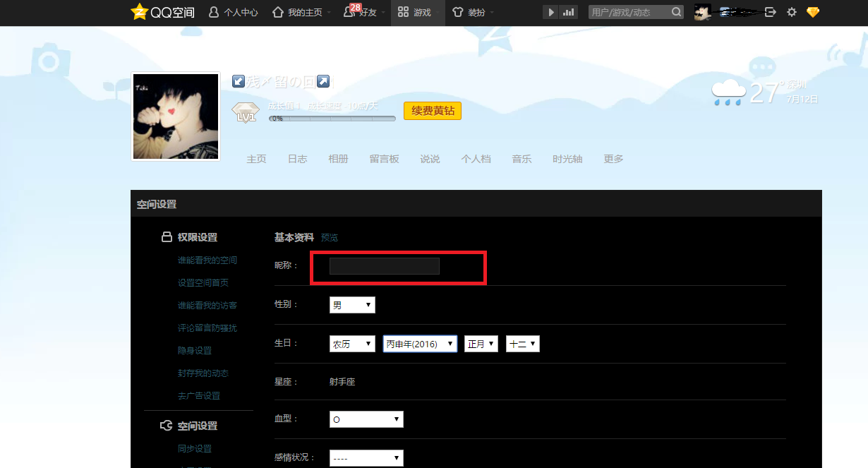The image size is (868, 468).
Task: Click 隐身设置 in the sidebar
Action: click(195, 351)
